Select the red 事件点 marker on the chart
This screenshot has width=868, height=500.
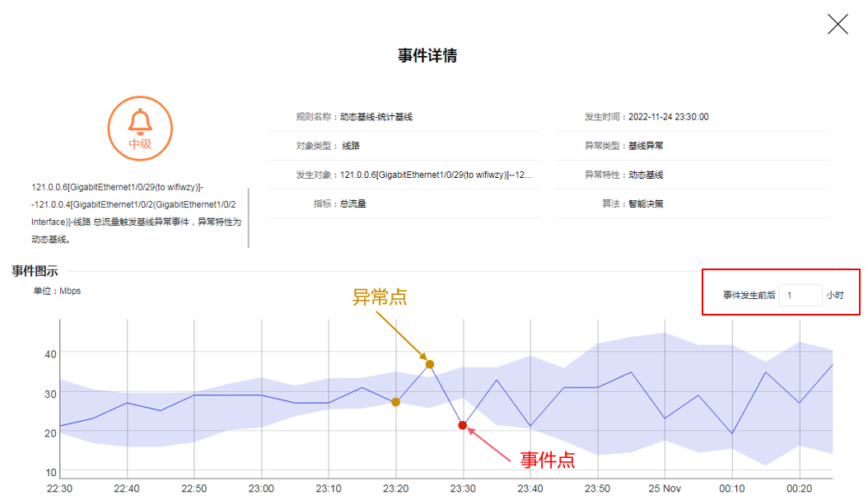tap(463, 425)
